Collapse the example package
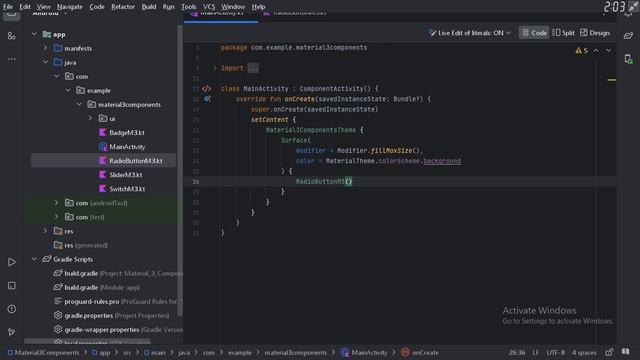This screenshot has height=360, width=640. [x=68, y=90]
